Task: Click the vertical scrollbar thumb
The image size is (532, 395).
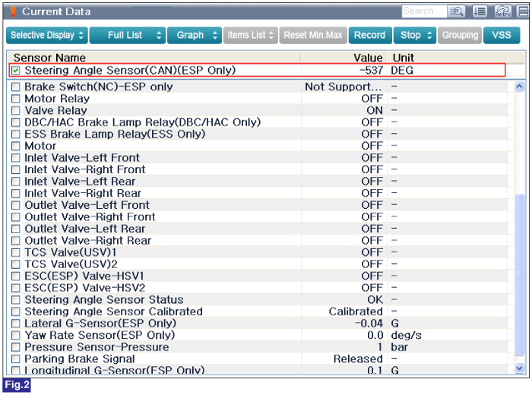Action: [519, 275]
